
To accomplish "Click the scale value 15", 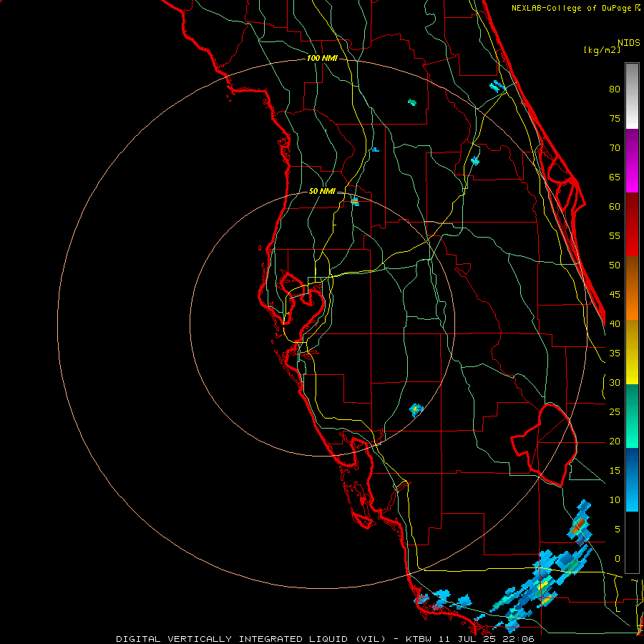I will click(x=615, y=471).
